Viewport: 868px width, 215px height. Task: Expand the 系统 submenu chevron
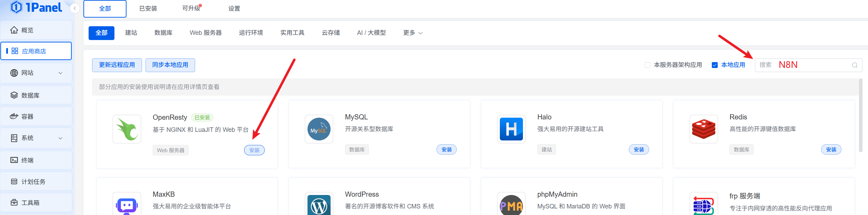pos(61,138)
